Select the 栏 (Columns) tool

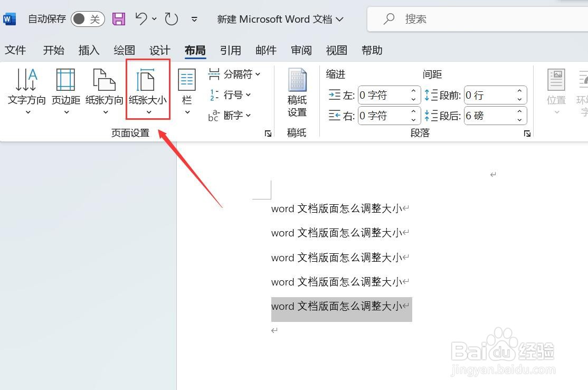[187, 91]
